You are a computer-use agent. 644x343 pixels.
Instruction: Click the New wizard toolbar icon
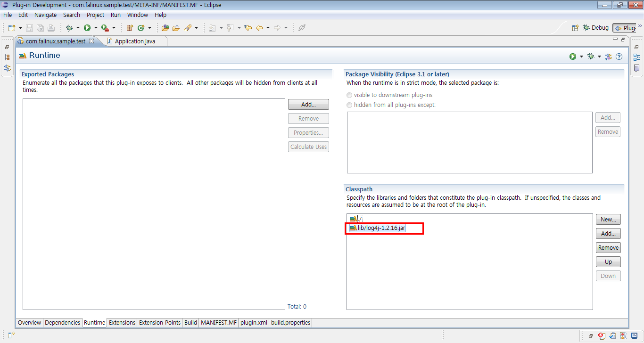12,28
